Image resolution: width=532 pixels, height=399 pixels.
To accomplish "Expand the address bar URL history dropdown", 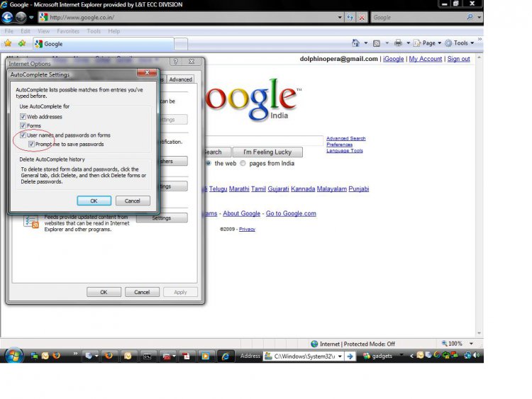I will tap(340, 17).
